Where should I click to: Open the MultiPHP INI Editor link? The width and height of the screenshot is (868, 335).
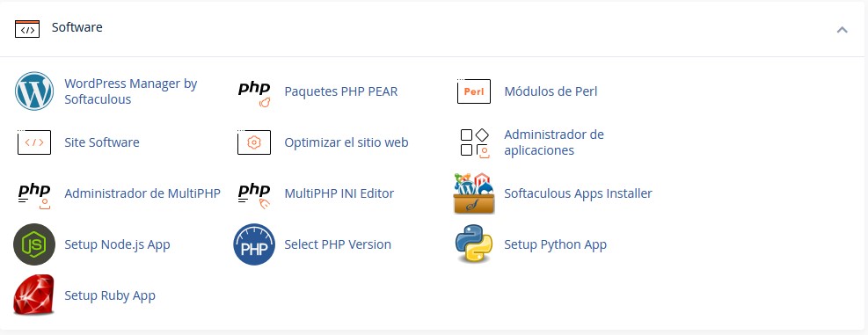click(339, 193)
